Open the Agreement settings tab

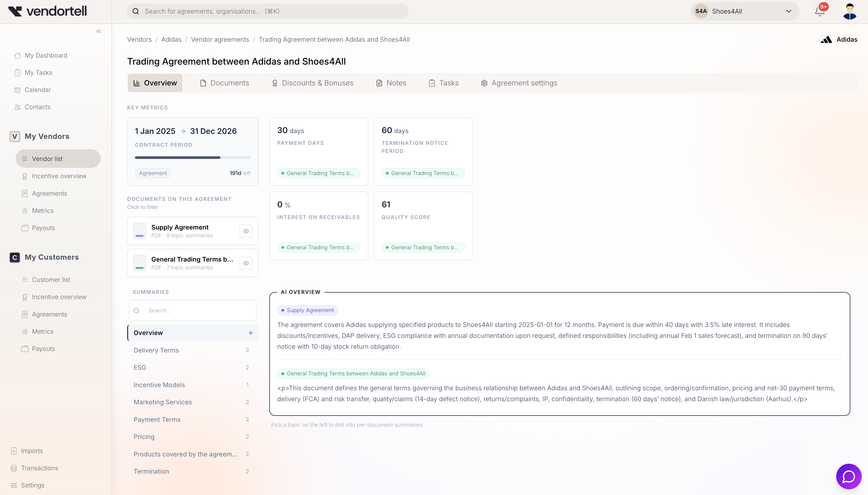click(519, 83)
